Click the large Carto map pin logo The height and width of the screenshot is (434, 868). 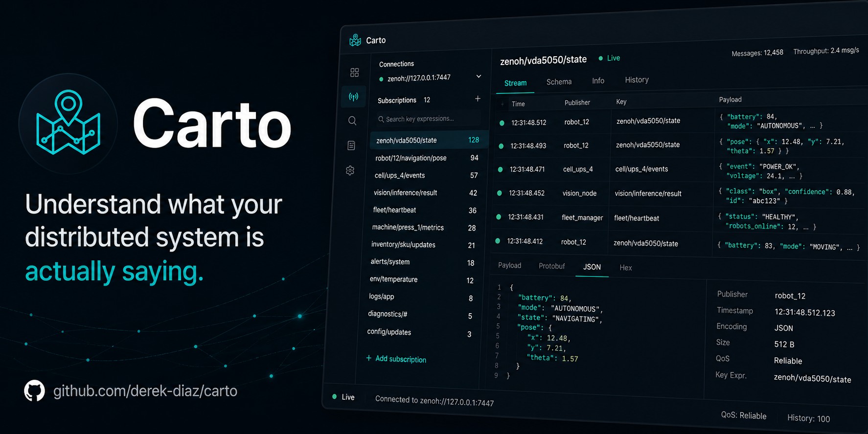pos(69,123)
